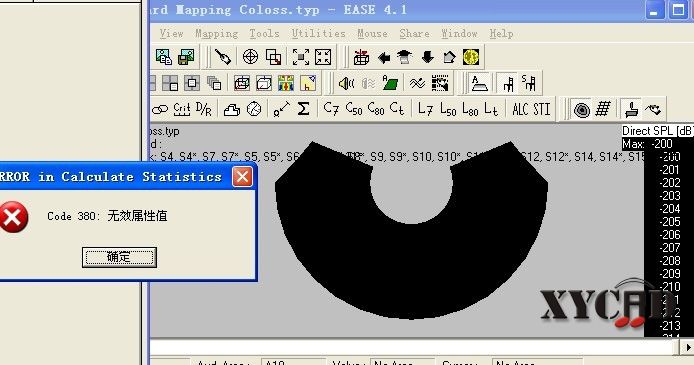Open the Tools menu
The height and width of the screenshot is (365, 694).
[264, 34]
